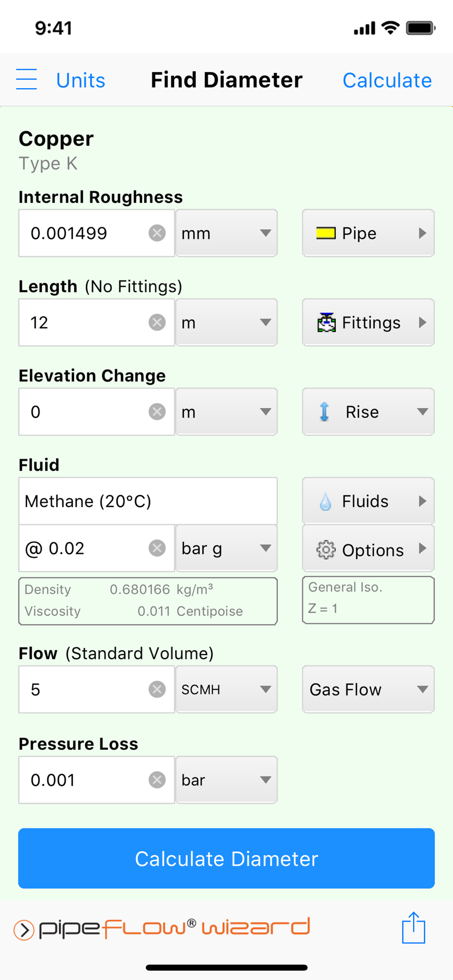Open the hamburger menu icon
Screen dimensions: 453x980
point(26,79)
